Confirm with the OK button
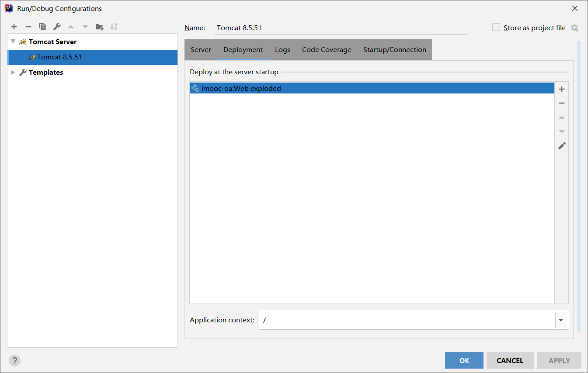The width and height of the screenshot is (588, 373). [x=464, y=360]
